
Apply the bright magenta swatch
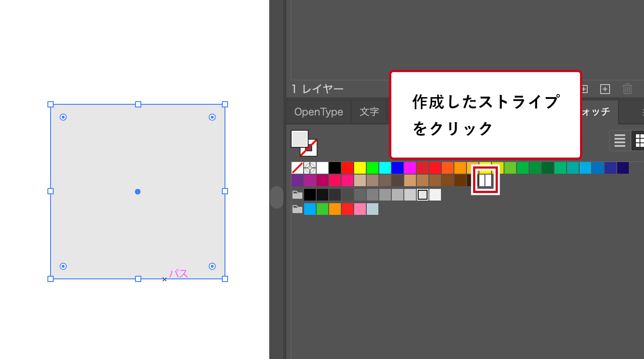coord(410,168)
